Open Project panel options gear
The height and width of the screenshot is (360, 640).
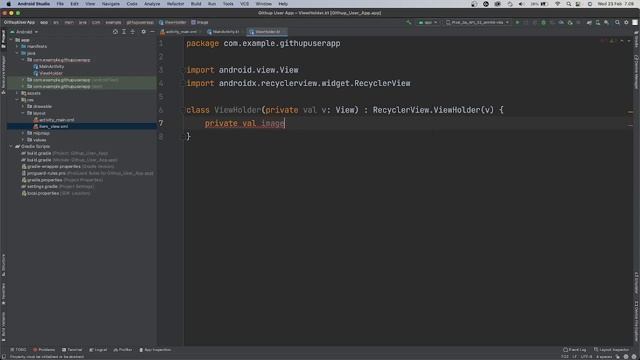click(143, 32)
